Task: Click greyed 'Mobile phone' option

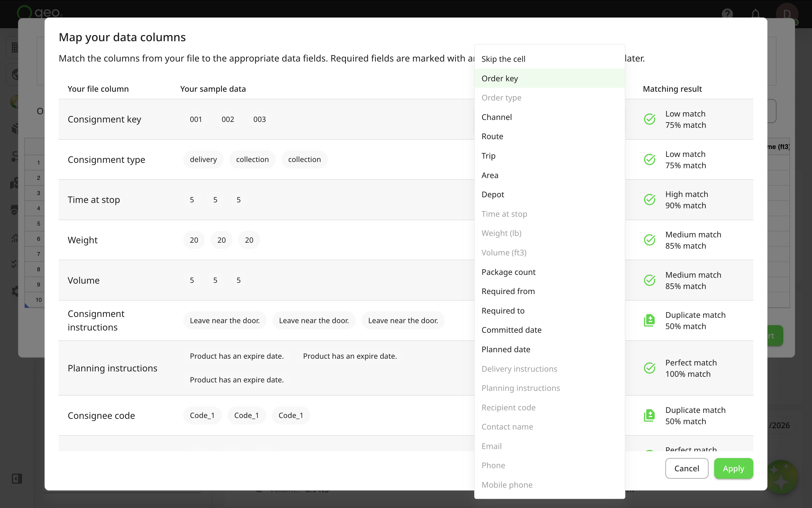Action: 549,485
